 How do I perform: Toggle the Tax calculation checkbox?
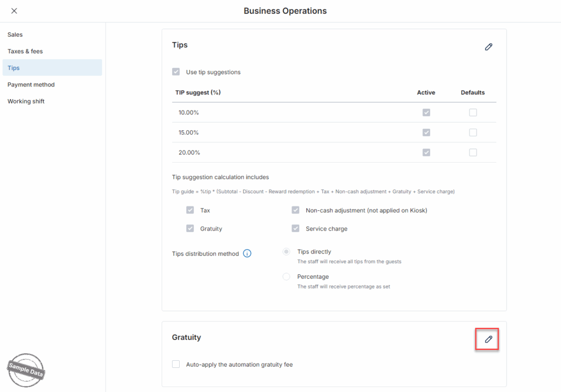coord(190,210)
